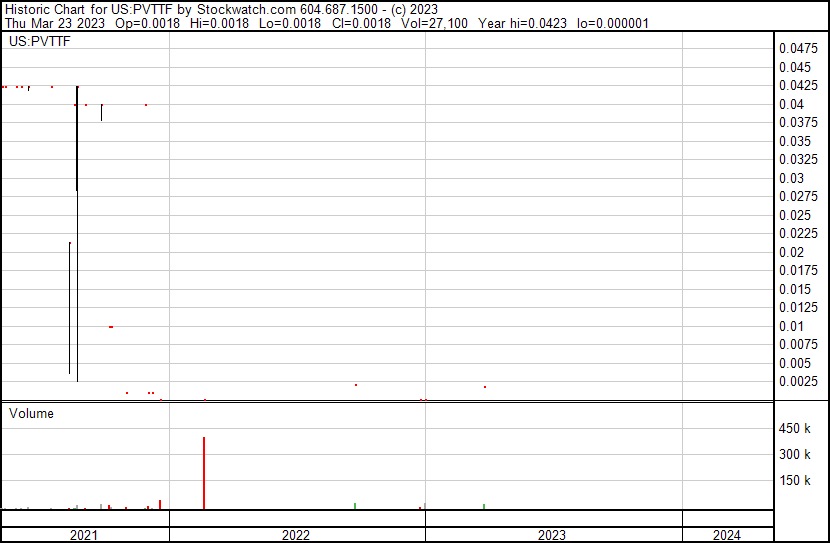Click the 0.025 price axis label

click(795, 215)
